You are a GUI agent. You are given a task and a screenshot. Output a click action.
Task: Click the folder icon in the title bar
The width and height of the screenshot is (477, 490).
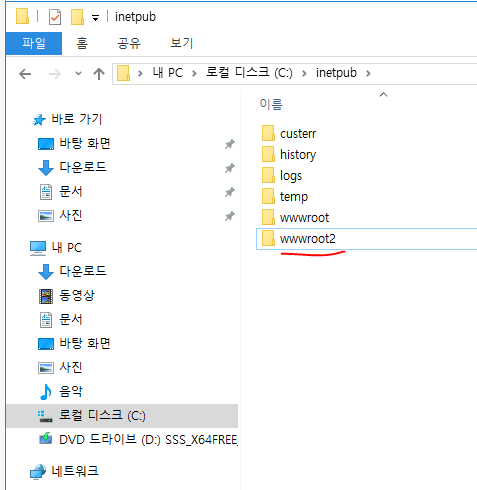(22, 16)
